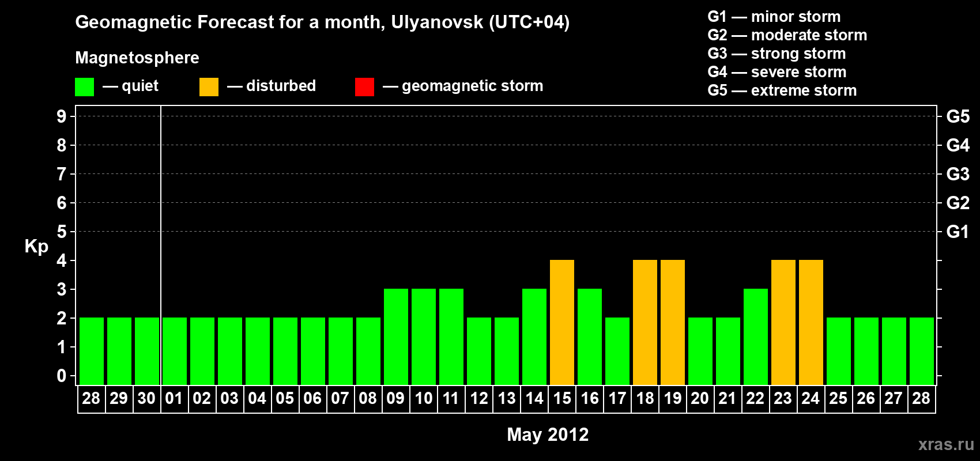980x461 pixels.
Task: Click the Geomagnetic Forecast chart title
Action: [322, 22]
